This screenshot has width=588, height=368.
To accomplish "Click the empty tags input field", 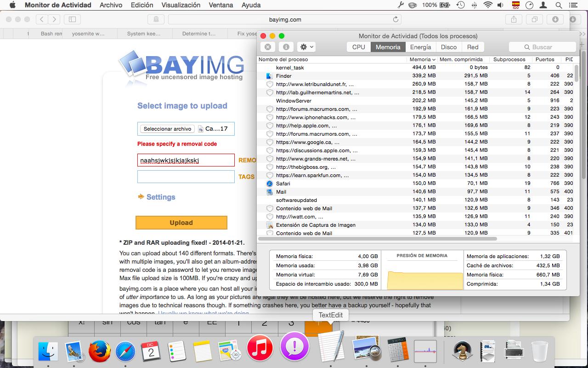I will [x=186, y=177].
